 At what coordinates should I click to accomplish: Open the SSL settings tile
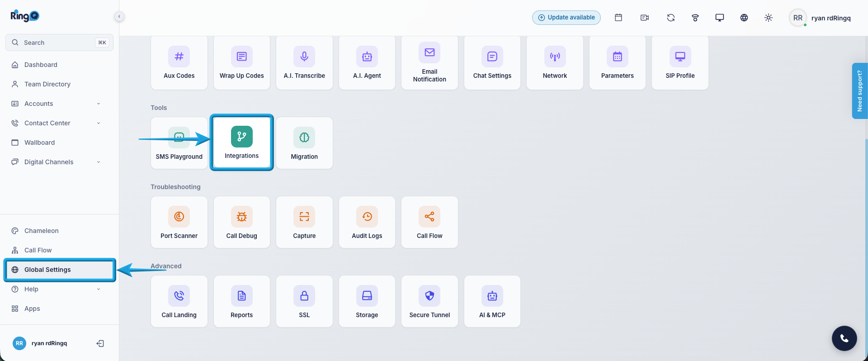pyautogui.click(x=304, y=301)
